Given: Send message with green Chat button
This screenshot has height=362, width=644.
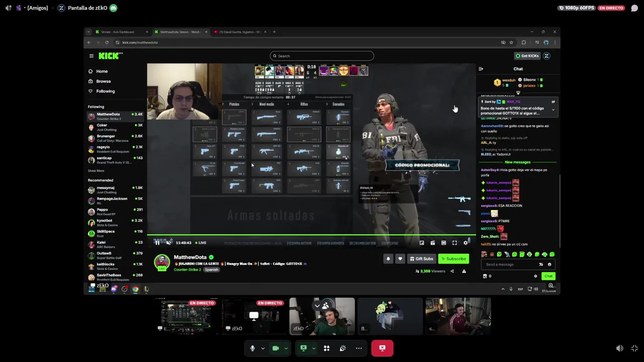Looking at the screenshot, I should point(548,276).
